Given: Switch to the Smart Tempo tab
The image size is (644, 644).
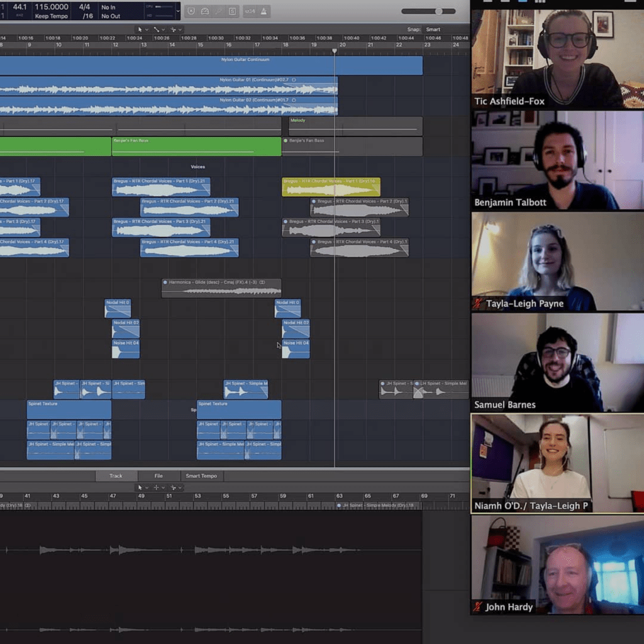Looking at the screenshot, I should click(201, 476).
